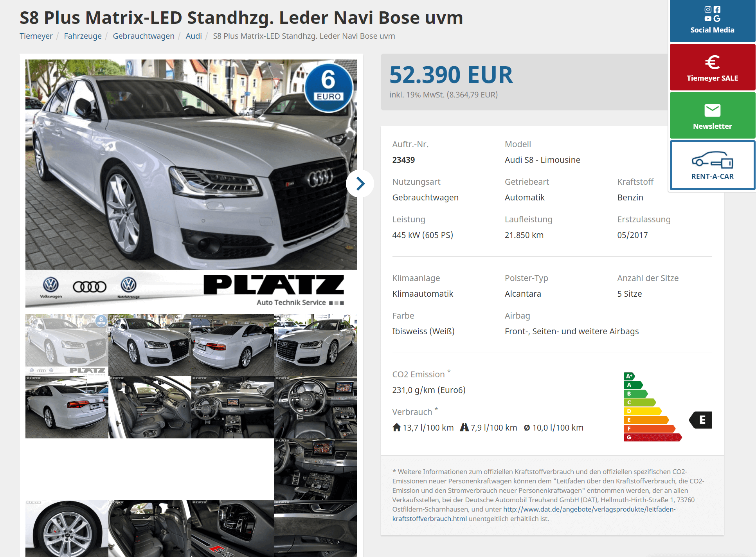Image resolution: width=756 pixels, height=557 pixels.
Task: Click the Benzin fuel value
Action: [630, 197]
